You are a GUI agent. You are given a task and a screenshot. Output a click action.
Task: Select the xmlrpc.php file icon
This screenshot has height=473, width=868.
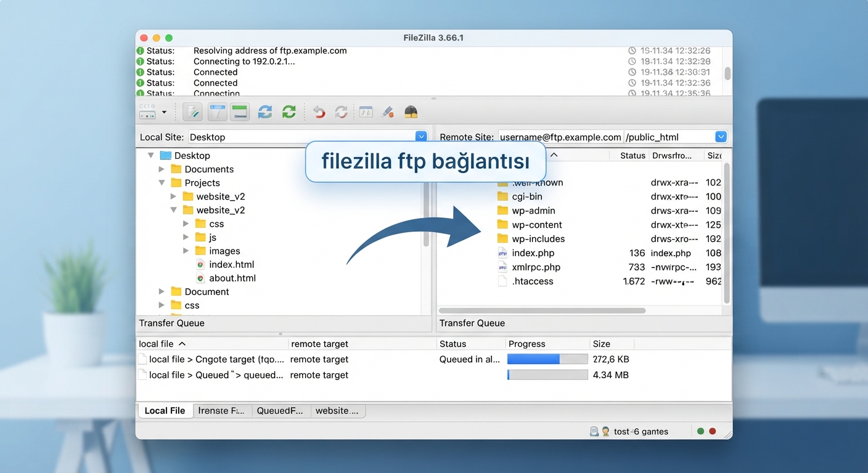coord(502,267)
